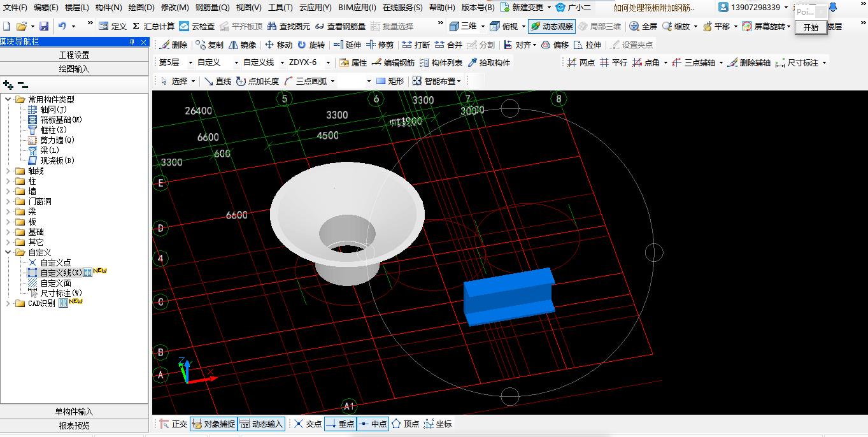
Task: Activate the 移动 move tool
Action: (278, 45)
